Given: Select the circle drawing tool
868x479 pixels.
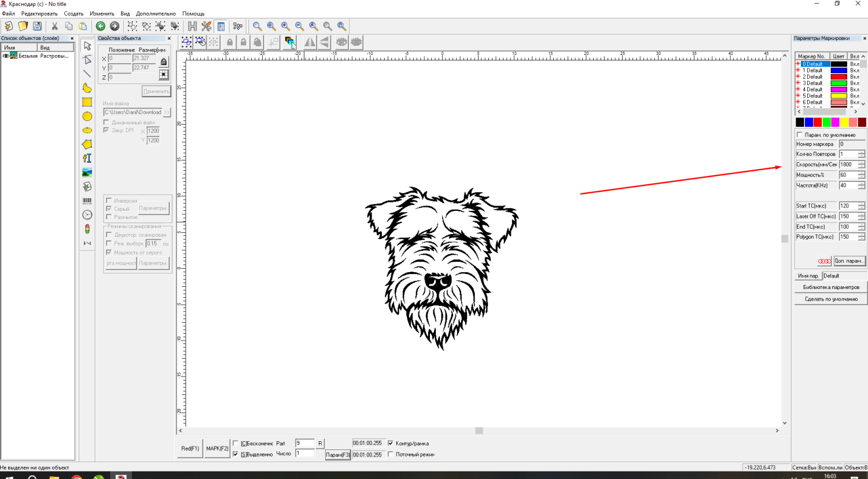Looking at the screenshot, I should [87, 116].
